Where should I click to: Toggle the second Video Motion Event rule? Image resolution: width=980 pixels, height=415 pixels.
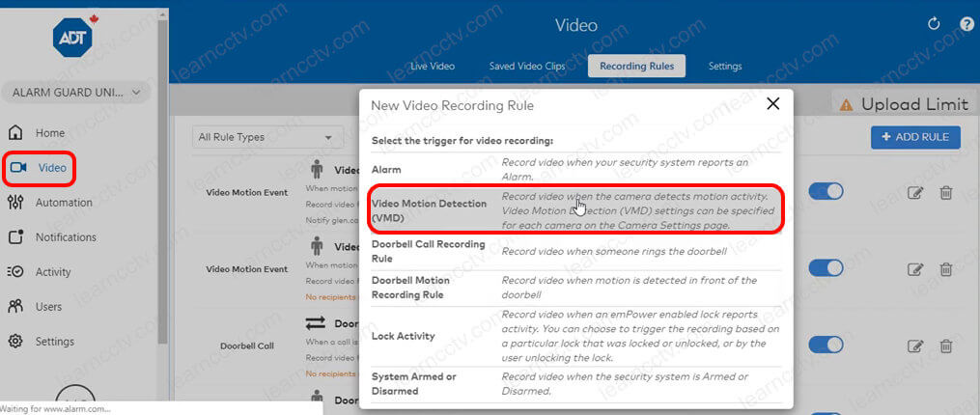click(826, 268)
